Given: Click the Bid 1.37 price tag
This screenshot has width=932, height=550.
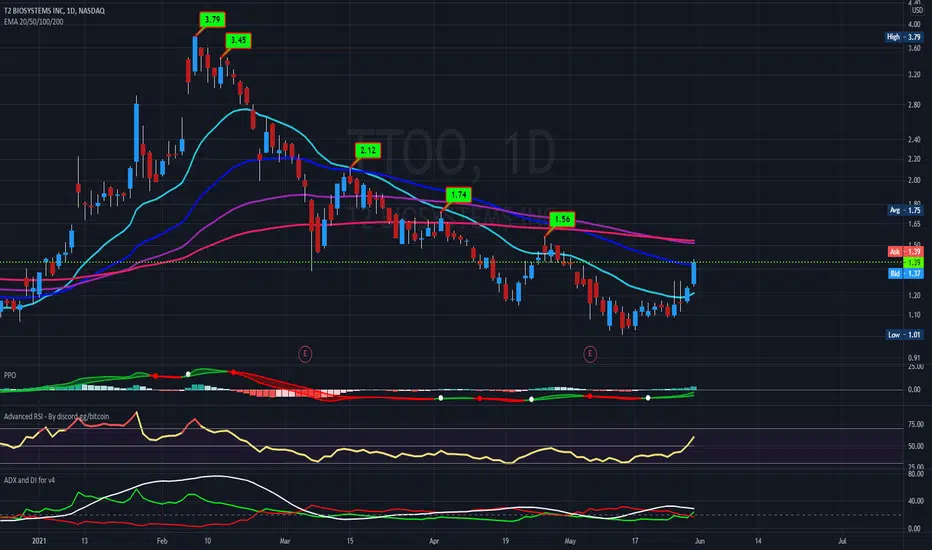Looking at the screenshot, I should point(905,274).
